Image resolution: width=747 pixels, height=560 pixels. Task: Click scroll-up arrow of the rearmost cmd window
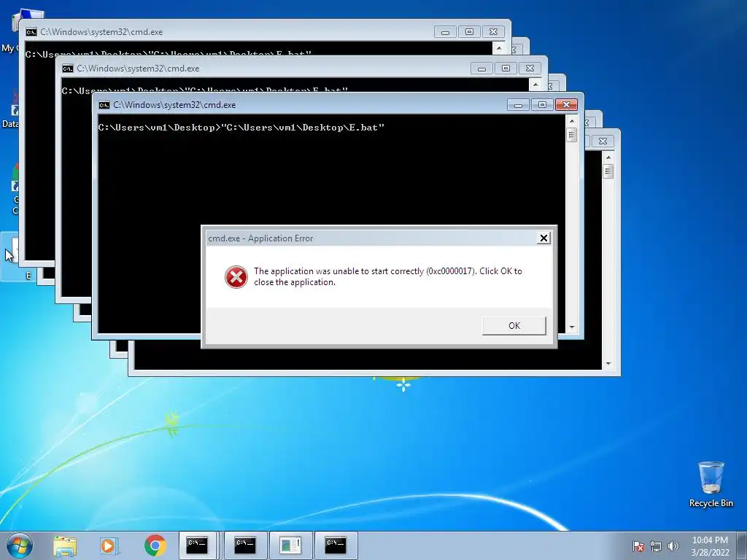pyautogui.click(x=608, y=157)
